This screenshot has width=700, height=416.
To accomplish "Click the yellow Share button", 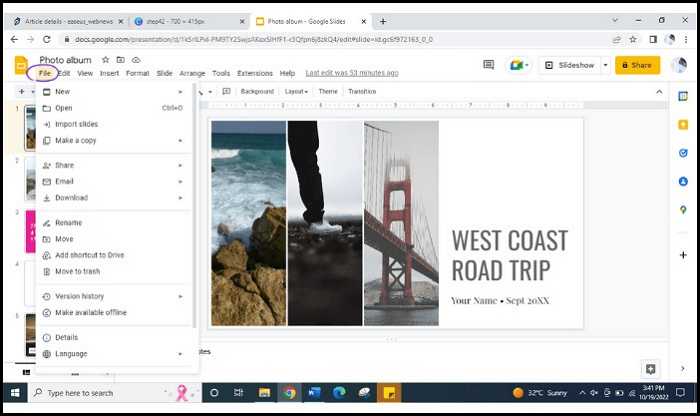I will pos(637,65).
